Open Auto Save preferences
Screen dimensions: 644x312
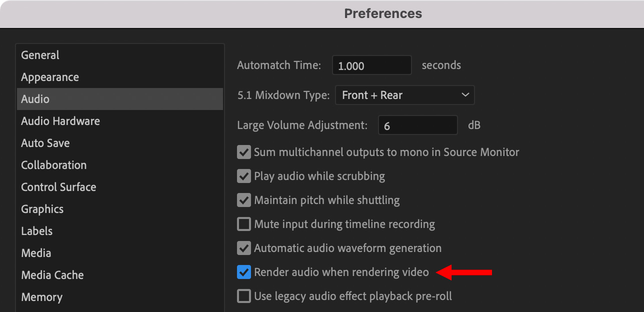[45, 143]
